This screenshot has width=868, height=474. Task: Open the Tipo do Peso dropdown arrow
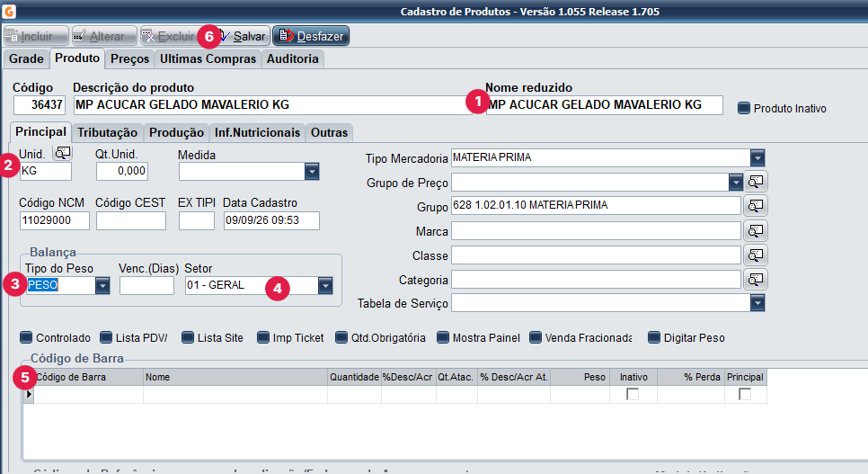pos(102,285)
